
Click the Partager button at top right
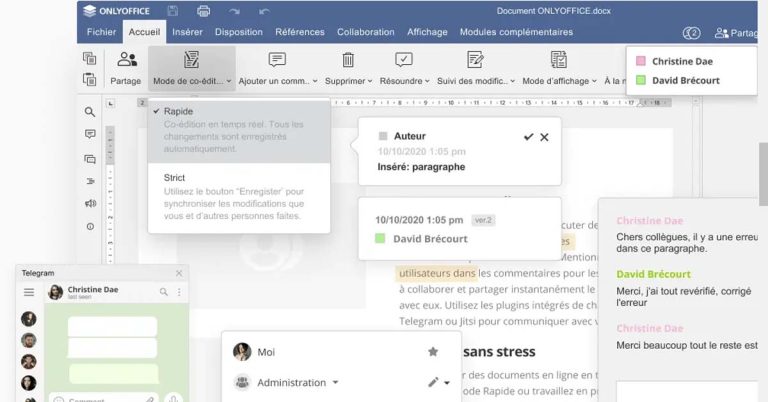[736, 33]
